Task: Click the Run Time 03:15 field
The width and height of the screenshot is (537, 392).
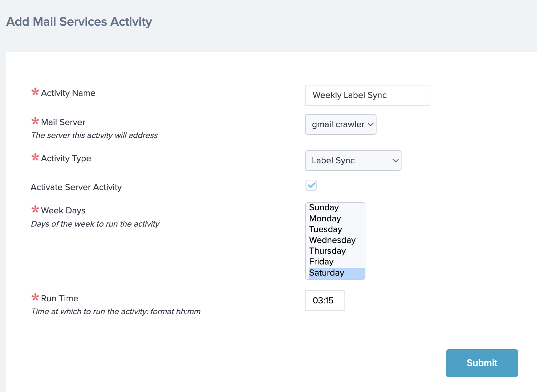Action: 325,301
